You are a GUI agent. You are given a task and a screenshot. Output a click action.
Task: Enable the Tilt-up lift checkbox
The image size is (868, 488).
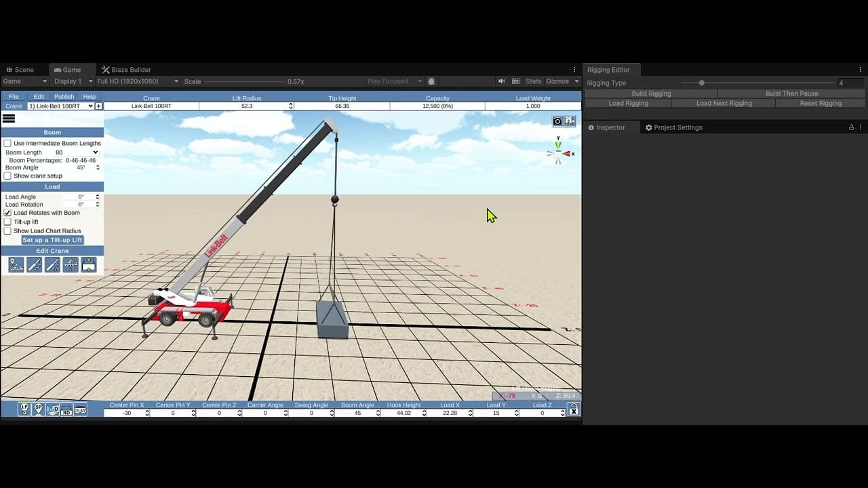point(7,222)
